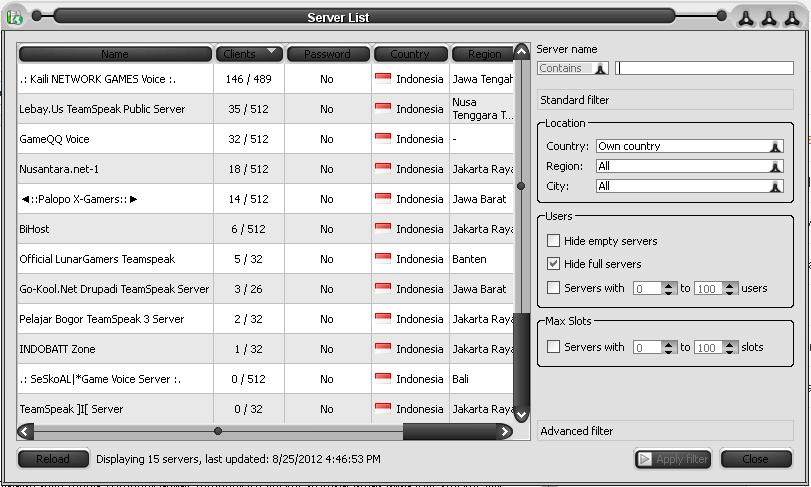Select the BiHost server row

pos(265,229)
